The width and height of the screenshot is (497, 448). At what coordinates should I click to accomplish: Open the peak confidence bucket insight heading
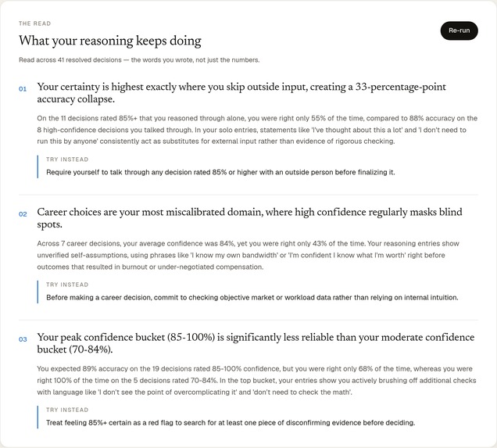[x=256, y=343]
